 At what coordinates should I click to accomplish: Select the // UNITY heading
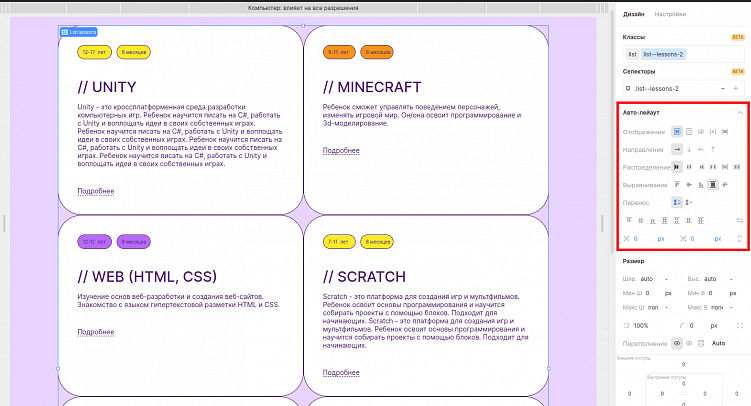[107, 87]
